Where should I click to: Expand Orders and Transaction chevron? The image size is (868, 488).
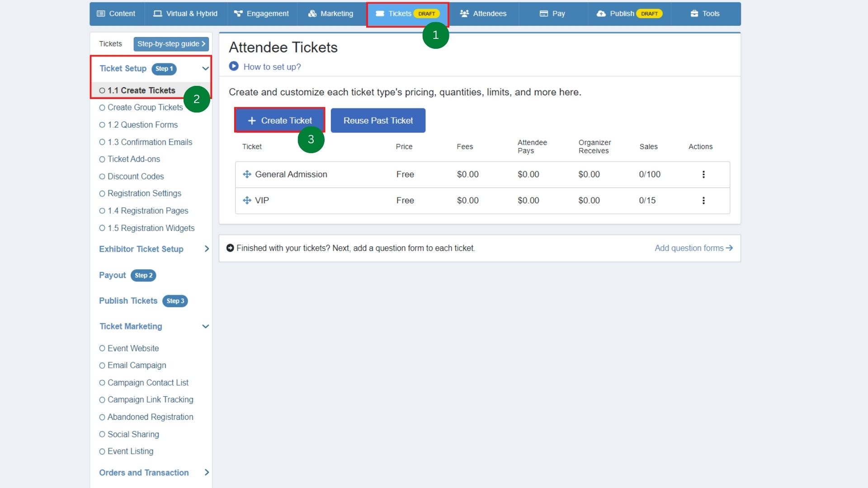pos(207,473)
